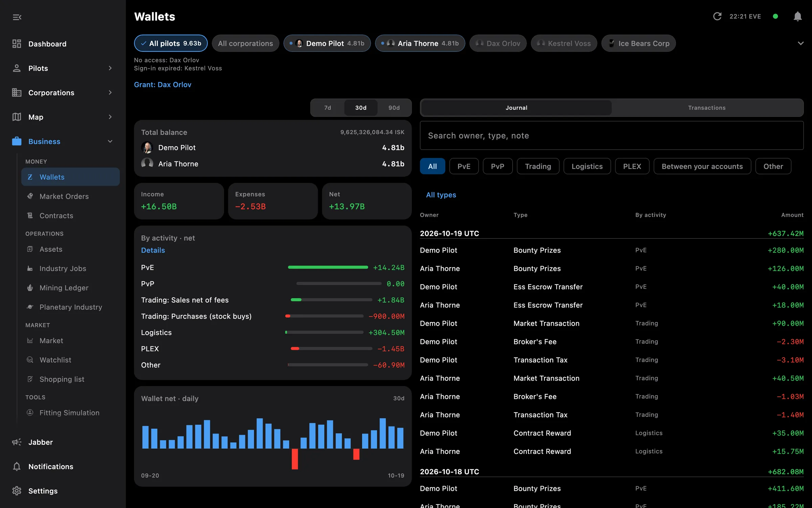812x508 pixels.
Task: Select the Trading journal filter
Action: pos(538,166)
